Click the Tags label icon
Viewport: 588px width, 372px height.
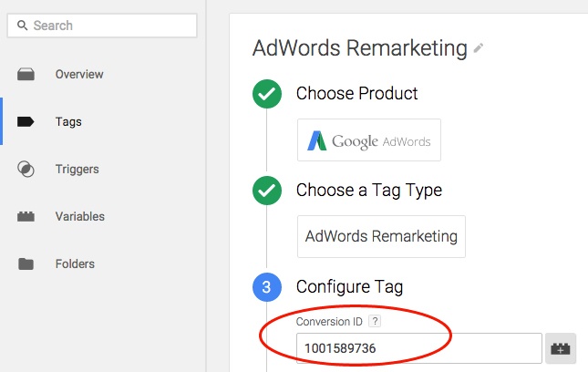pyautogui.click(x=26, y=122)
